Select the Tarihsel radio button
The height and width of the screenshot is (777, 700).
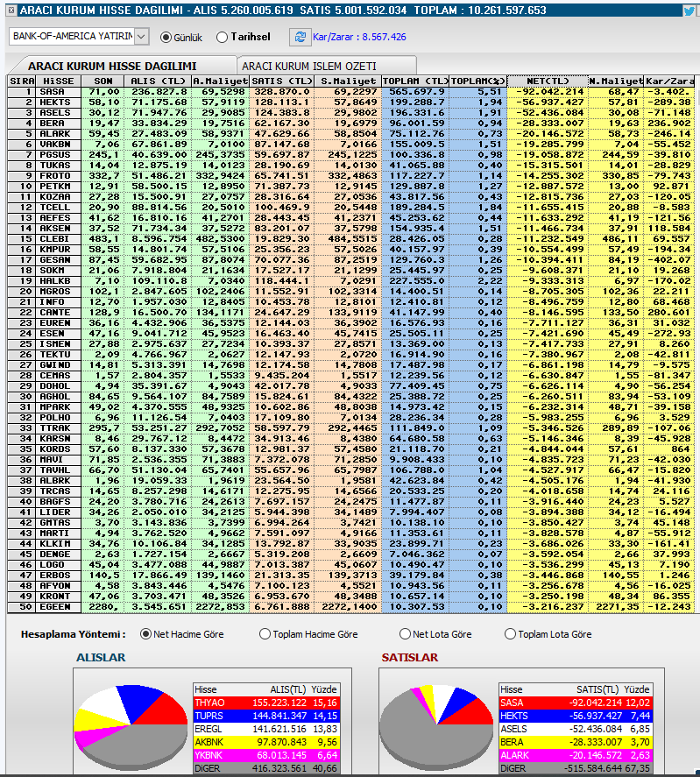(x=223, y=37)
